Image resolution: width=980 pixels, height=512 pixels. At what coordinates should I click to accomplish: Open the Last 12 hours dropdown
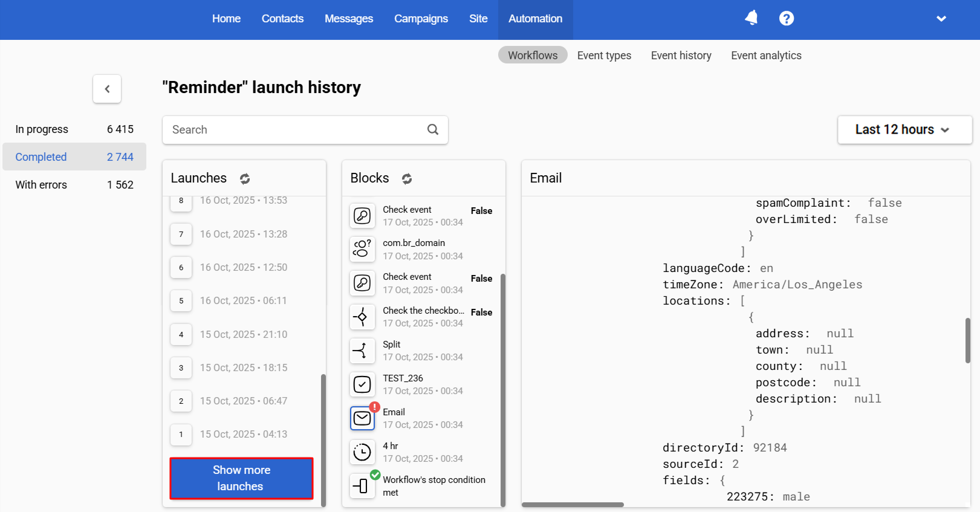pos(904,130)
